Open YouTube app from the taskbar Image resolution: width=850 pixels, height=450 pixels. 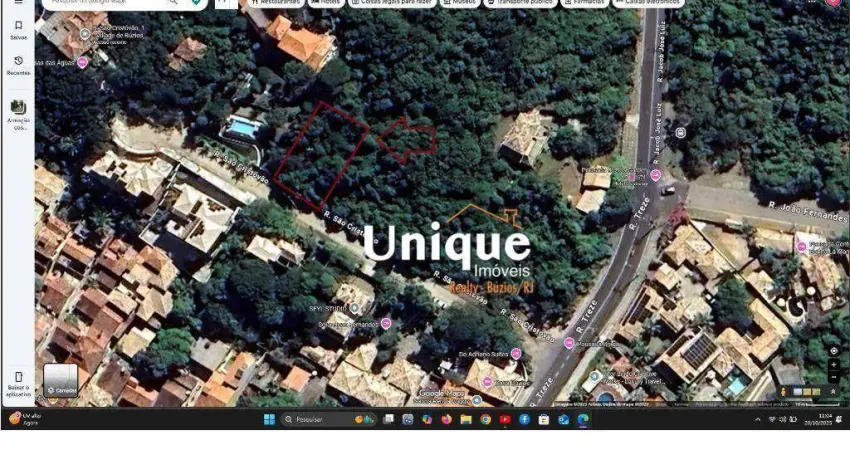[505, 419]
